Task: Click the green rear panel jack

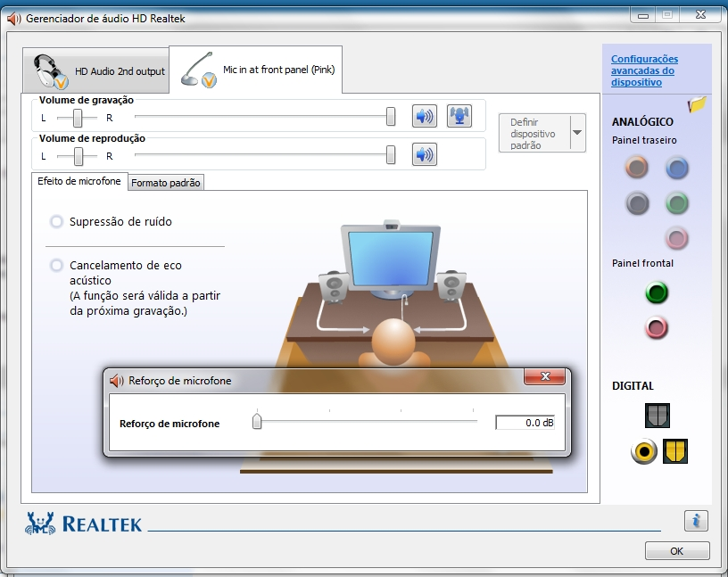Action: click(677, 203)
